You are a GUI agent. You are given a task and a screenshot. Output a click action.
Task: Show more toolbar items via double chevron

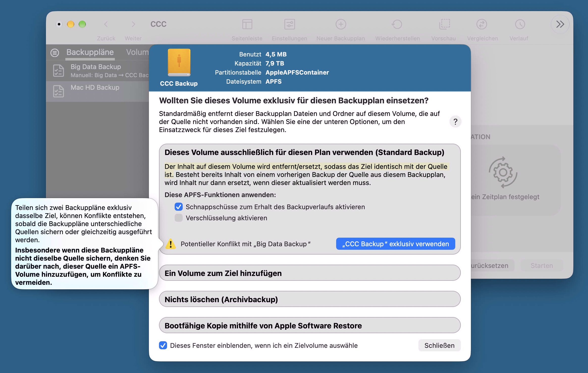click(560, 24)
